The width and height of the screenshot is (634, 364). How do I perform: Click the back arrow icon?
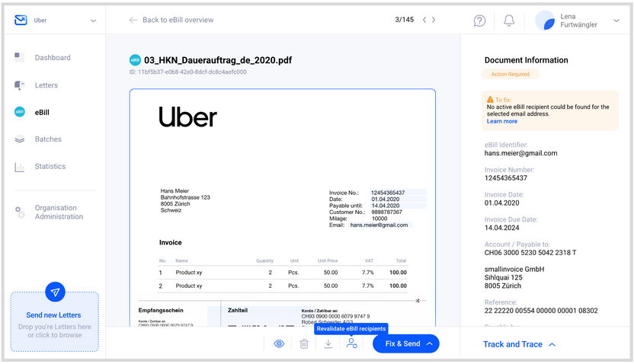point(133,20)
